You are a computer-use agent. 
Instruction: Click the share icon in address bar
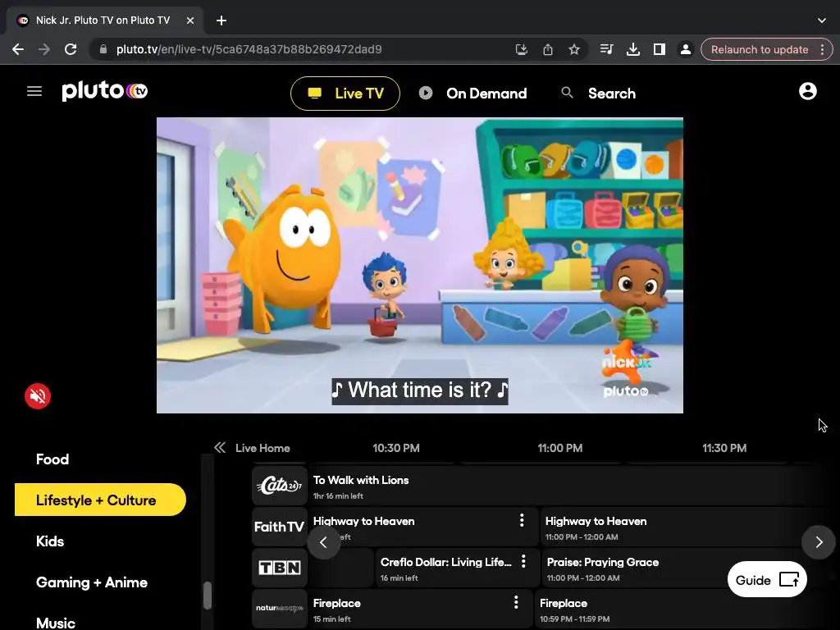[547, 49]
